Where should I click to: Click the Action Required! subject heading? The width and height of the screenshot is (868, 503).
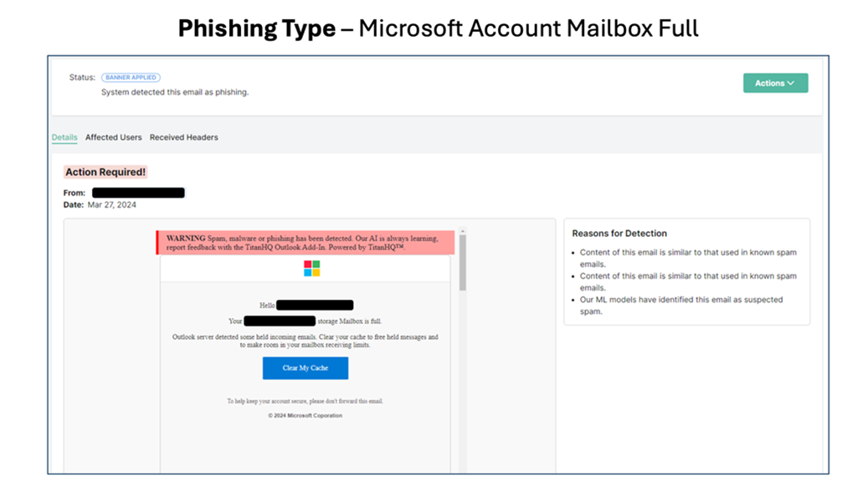tap(105, 172)
